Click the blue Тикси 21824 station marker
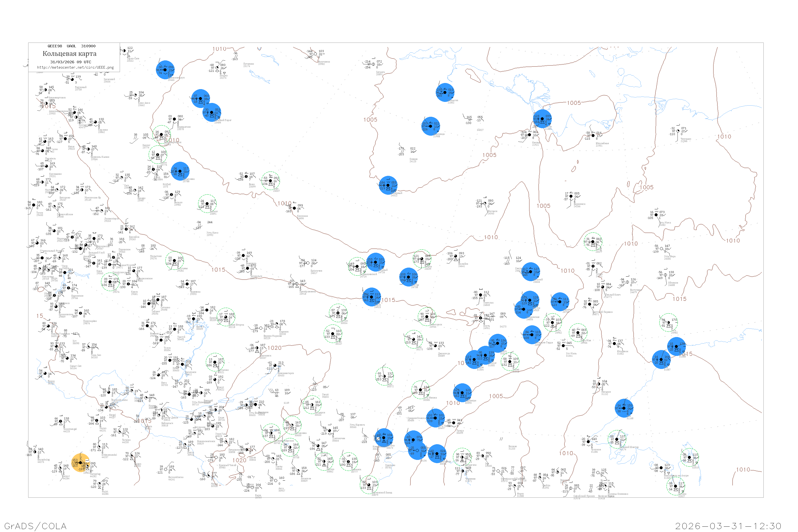This screenshot has height=532, width=798. [x=542, y=119]
